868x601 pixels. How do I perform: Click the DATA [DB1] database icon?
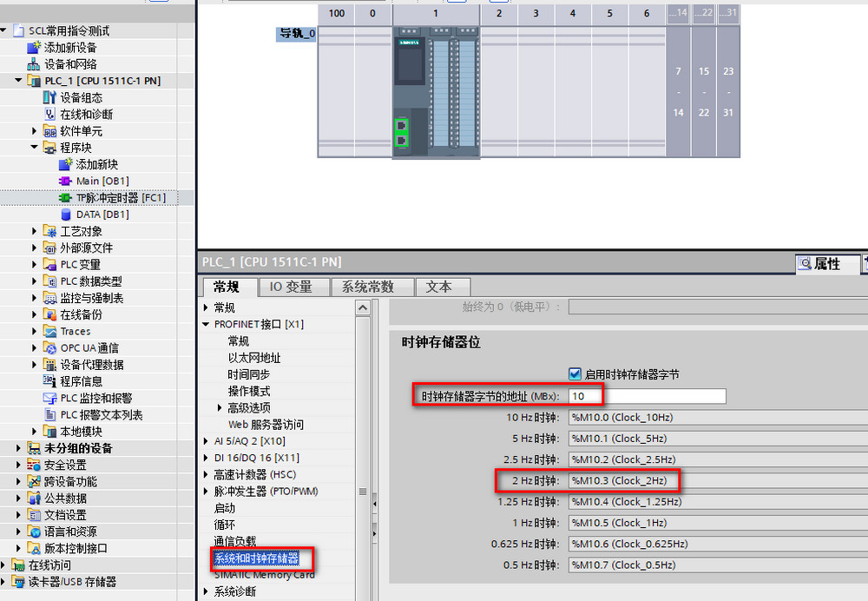66,215
